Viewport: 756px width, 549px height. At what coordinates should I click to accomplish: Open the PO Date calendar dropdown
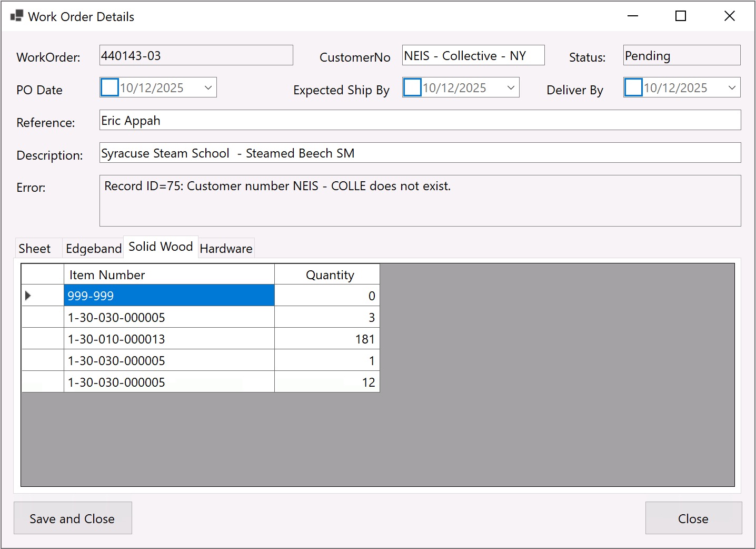point(208,87)
